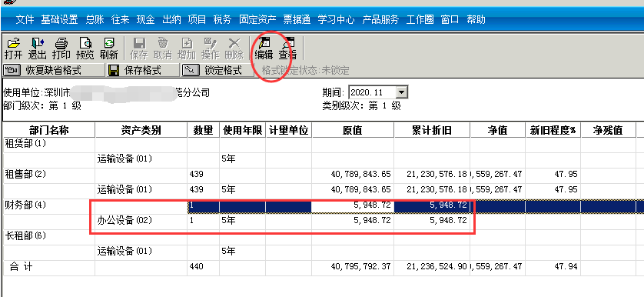Click the 原值 column header
Viewport: 644px width, 297px height.
353,130
